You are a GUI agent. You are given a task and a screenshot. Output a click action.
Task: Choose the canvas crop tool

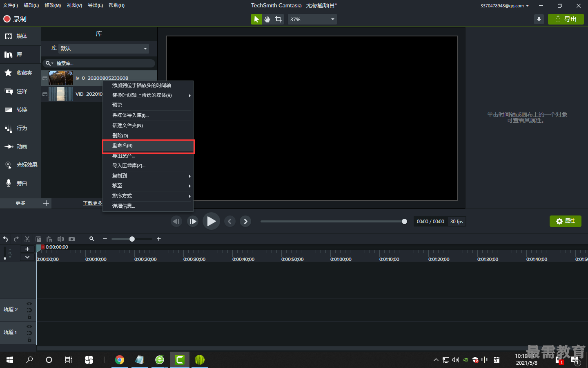pyautogui.click(x=278, y=19)
